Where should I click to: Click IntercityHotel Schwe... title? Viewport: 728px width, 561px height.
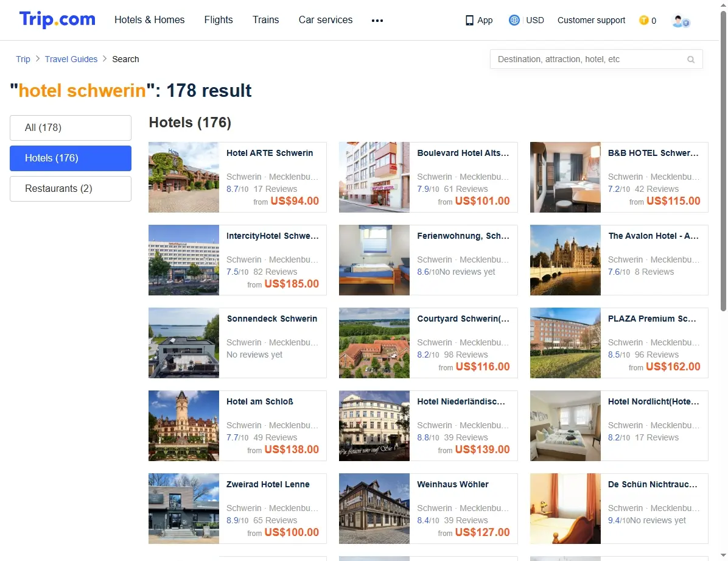click(273, 236)
